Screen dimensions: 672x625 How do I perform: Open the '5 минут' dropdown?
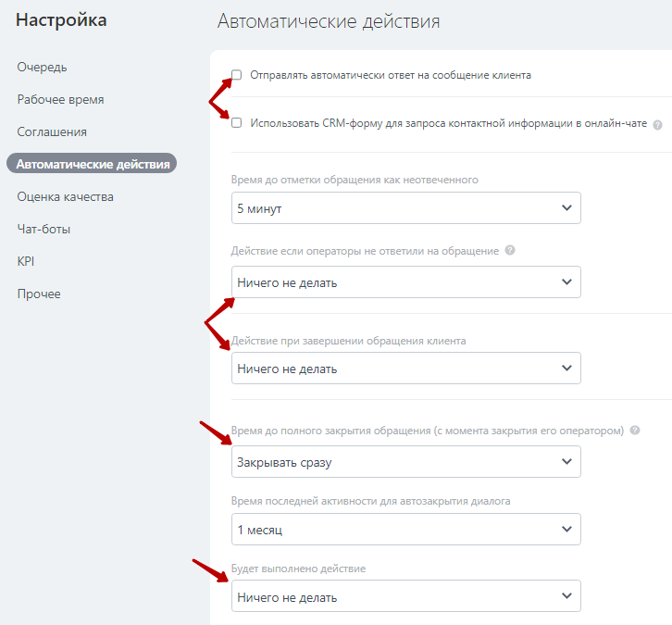pyautogui.click(x=405, y=208)
